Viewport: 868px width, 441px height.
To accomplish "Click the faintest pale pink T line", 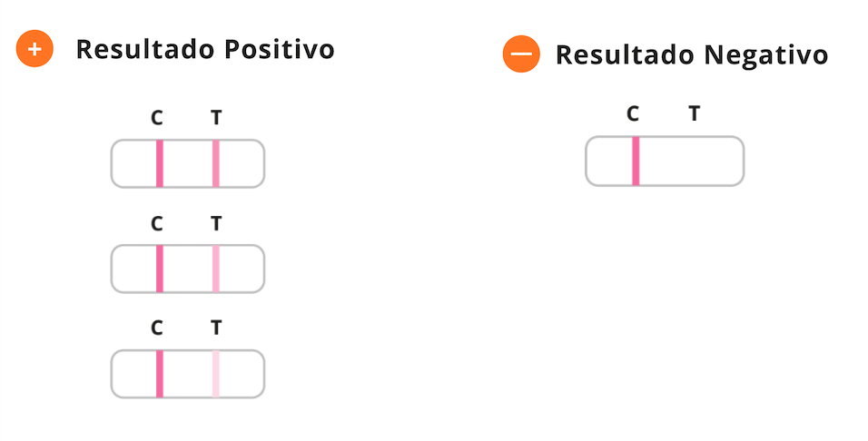I will 216,374.
